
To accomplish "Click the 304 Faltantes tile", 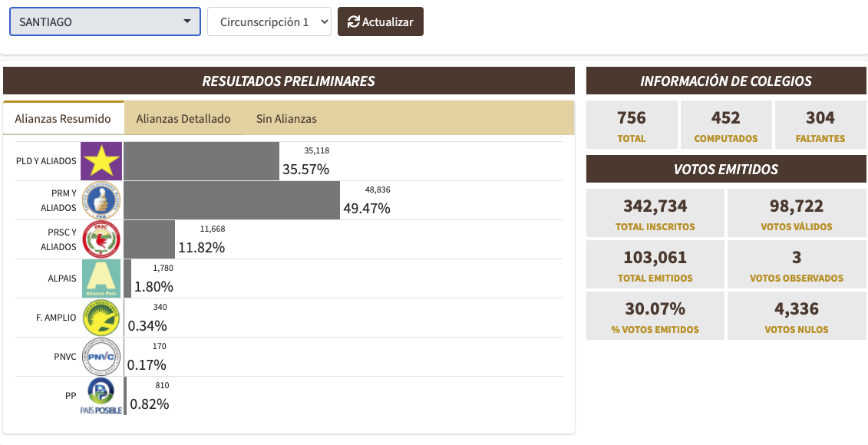I will tap(820, 125).
